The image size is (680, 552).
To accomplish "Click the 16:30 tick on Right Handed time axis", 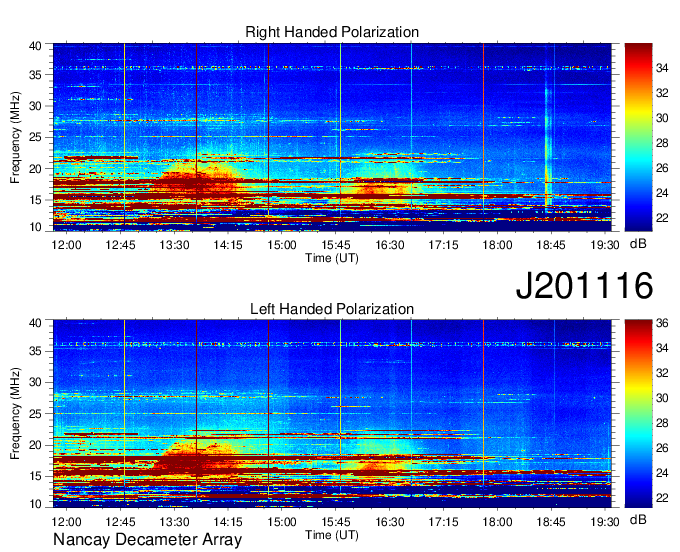I will click(x=390, y=245).
